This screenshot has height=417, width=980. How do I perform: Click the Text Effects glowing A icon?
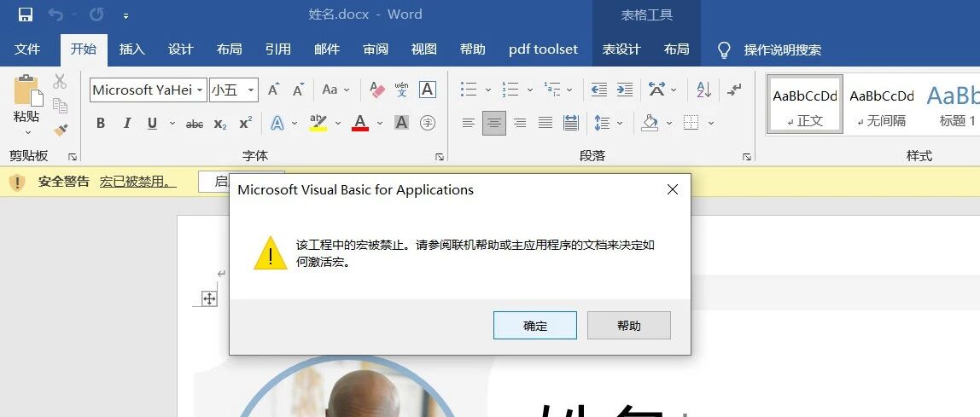(277, 123)
